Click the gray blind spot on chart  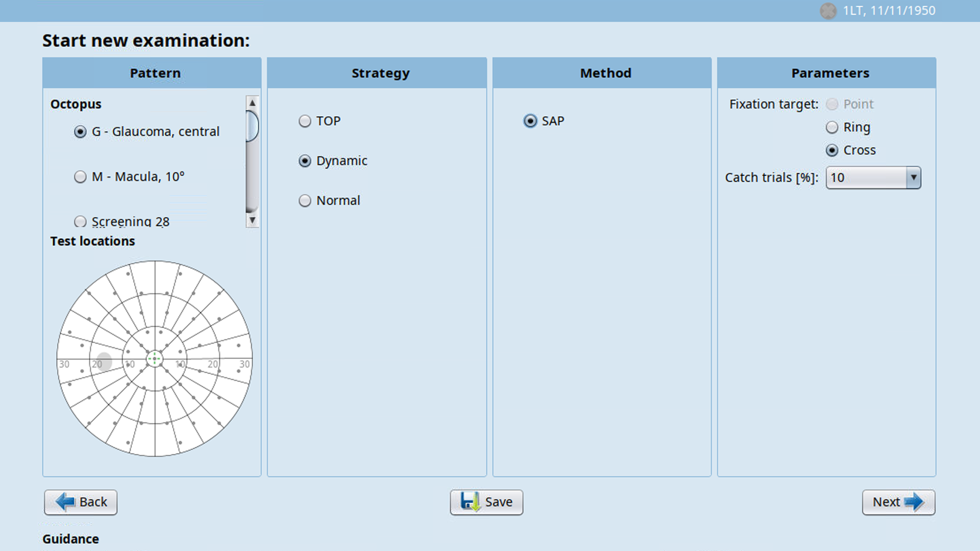104,361
